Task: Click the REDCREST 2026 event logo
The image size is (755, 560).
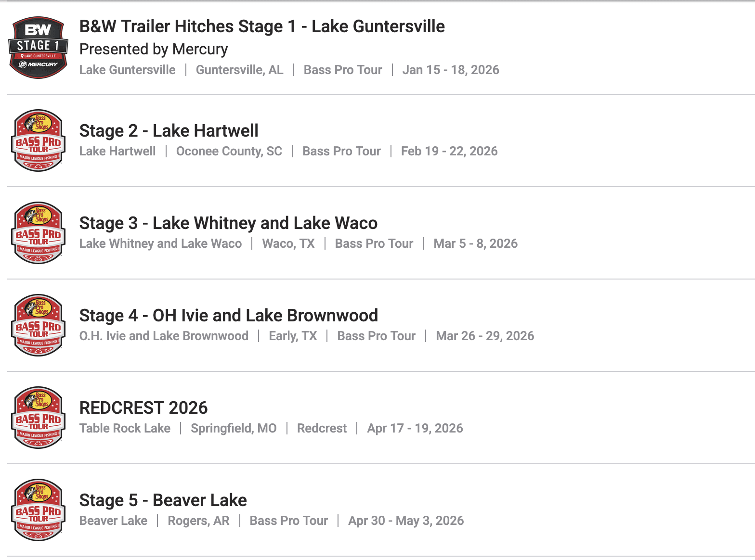Action: pos(38,418)
